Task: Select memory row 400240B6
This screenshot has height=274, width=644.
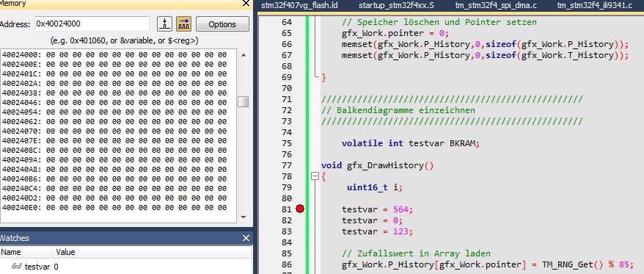Action: coord(114,179)
